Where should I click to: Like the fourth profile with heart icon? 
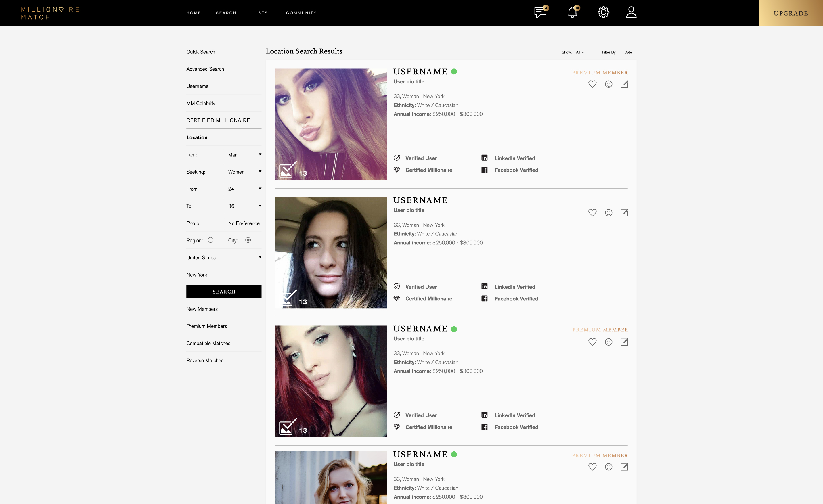(592, 467)
